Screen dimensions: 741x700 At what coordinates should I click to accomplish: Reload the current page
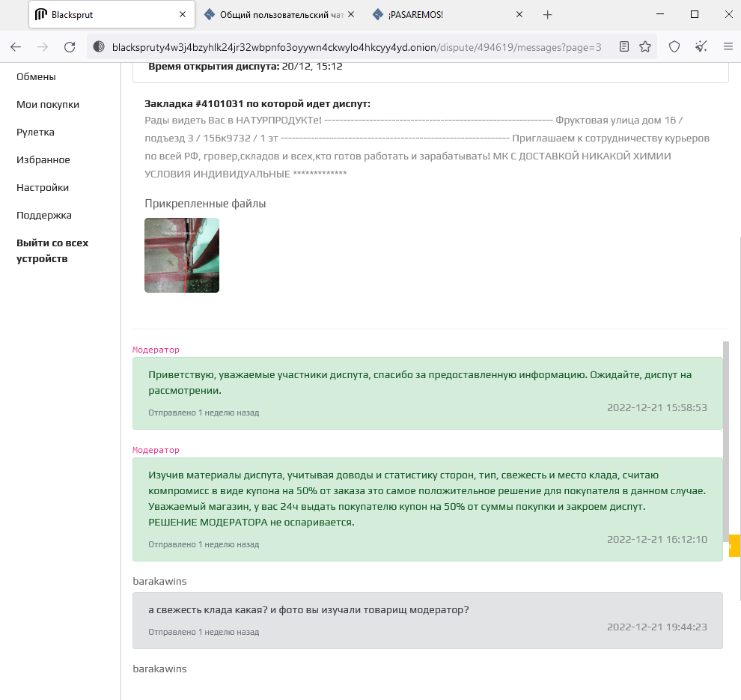pos(70,47)
